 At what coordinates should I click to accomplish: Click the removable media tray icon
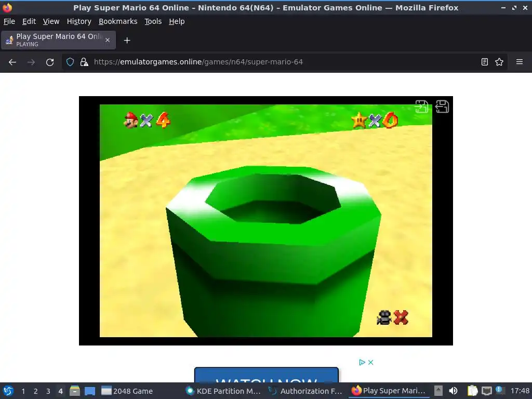pyautogui.click(x=438, y=391)
